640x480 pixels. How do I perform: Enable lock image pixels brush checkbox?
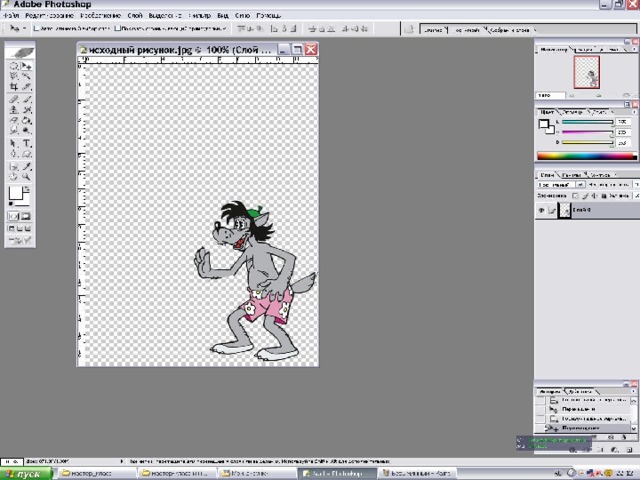[x=585, y=196]
